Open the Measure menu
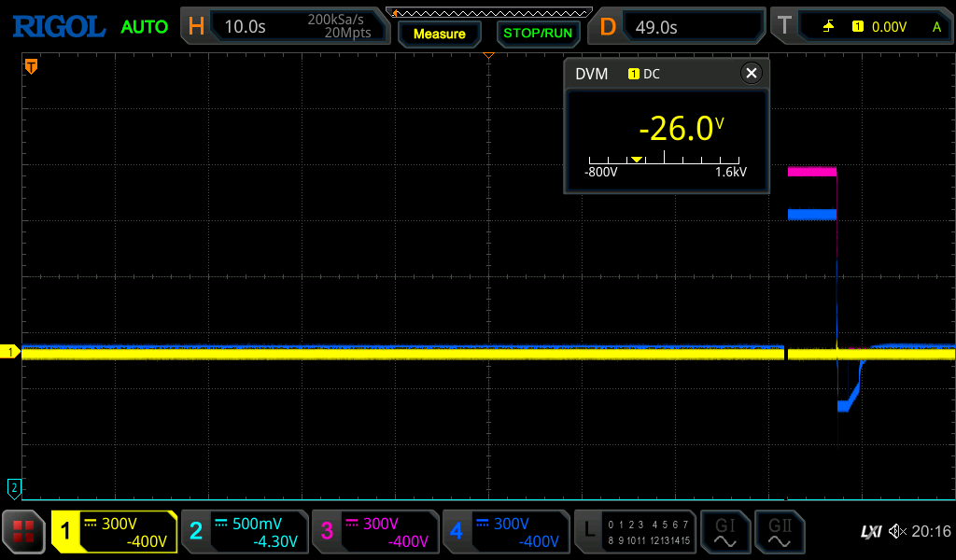The width and height of the screenshot is (956, 560). pos(439,34)
